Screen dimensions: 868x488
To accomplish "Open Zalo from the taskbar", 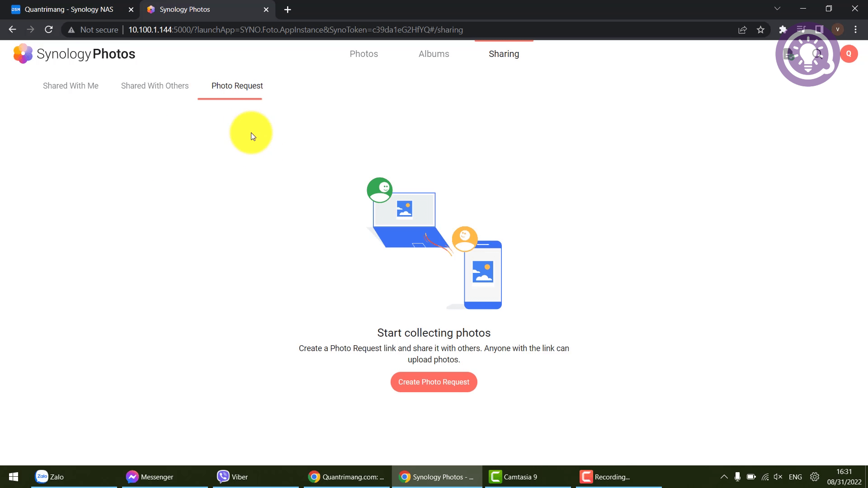I will [74, 477].
